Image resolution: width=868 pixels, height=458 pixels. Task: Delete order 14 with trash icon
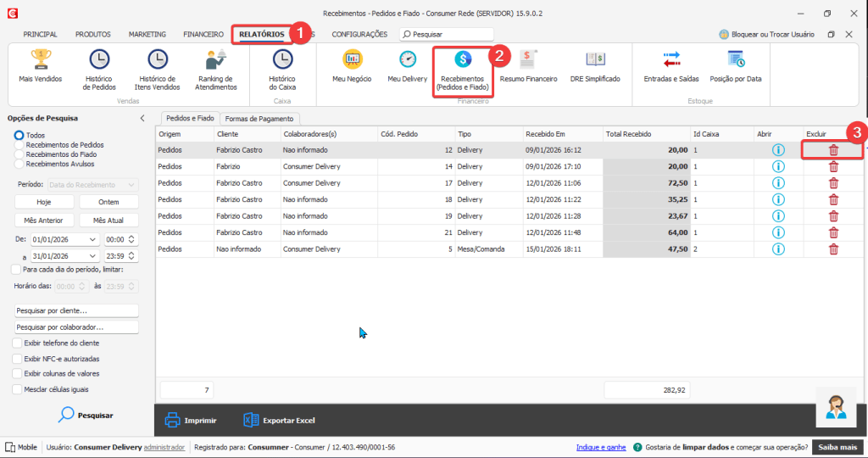[833, 166]
